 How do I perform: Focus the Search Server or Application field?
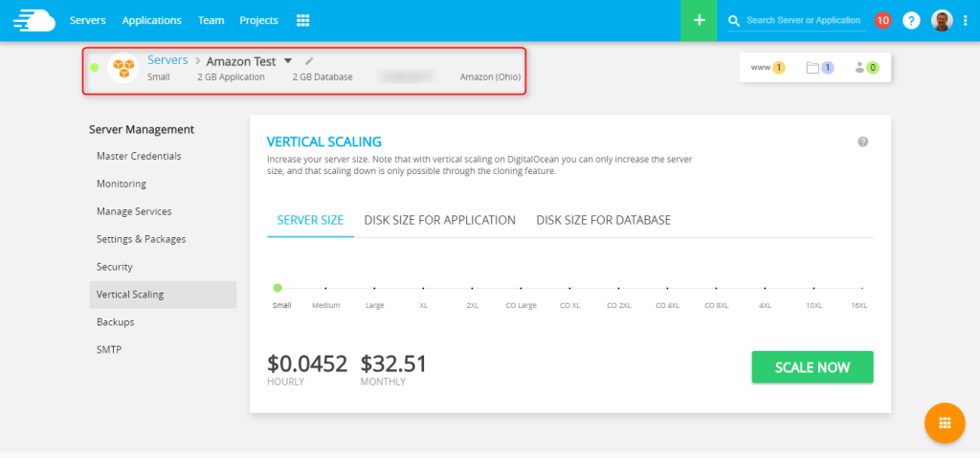click(804, 20)
